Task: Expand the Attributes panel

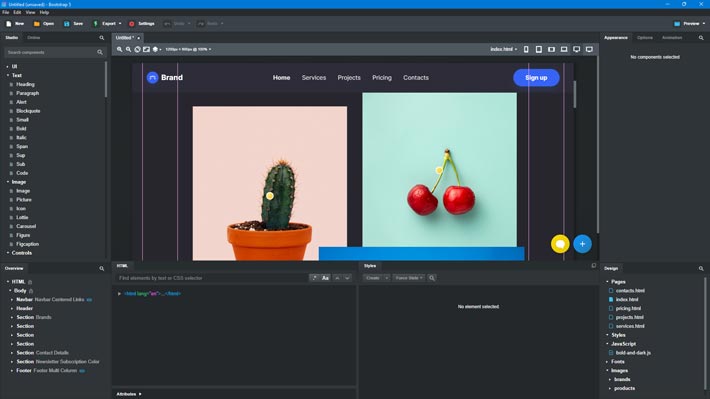Action: click(x=129, y=394)
